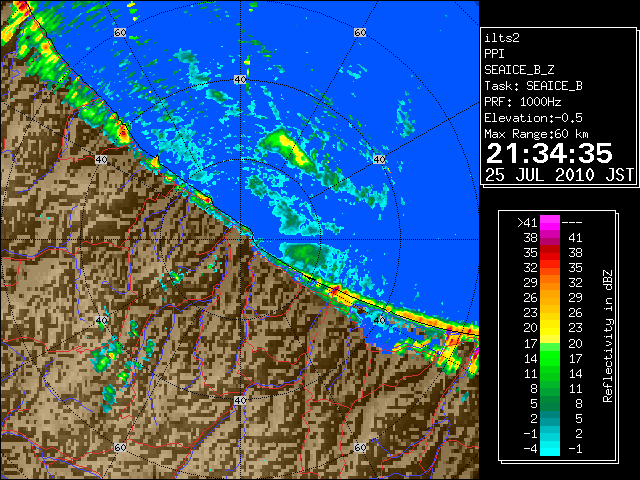Click the 40 km ring label due north of the radar

240,80
